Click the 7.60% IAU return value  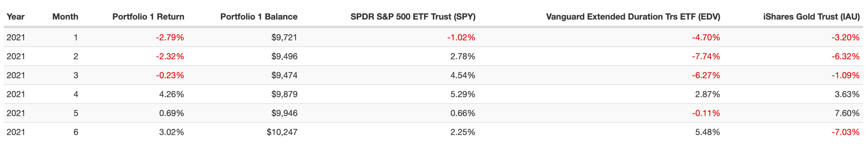(847, 113)
